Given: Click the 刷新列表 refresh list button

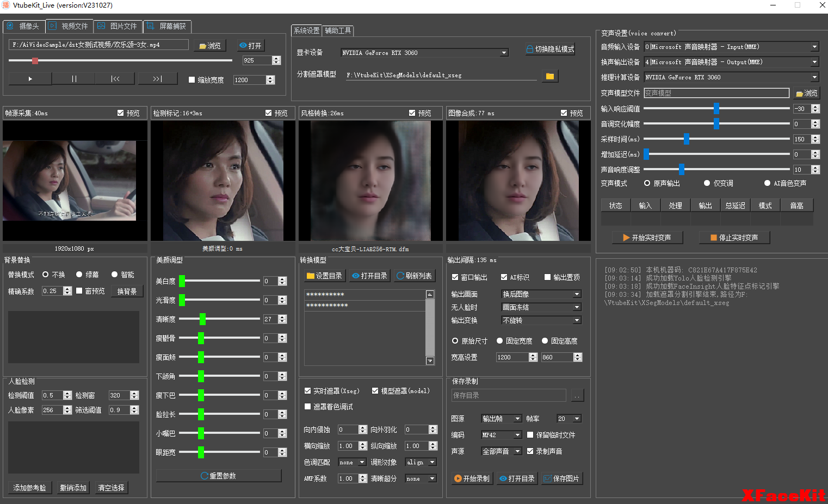Looking at the screenshot, I should tap(415, 276).
